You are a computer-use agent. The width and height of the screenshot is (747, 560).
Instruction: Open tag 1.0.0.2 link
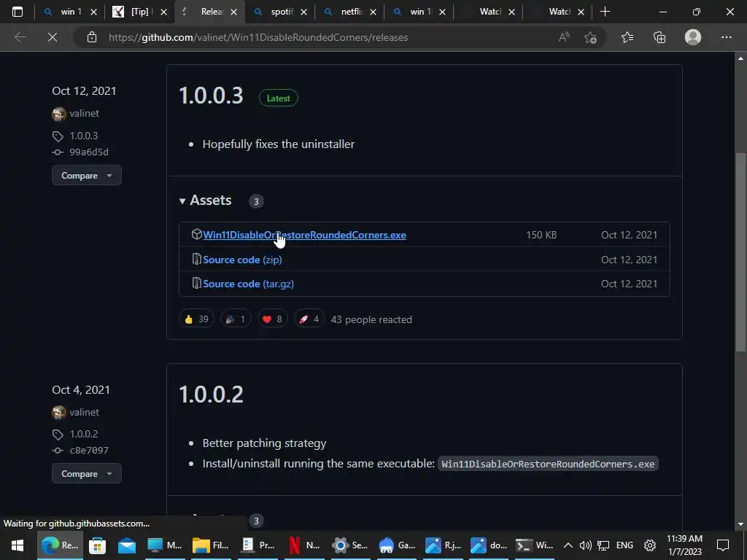84,434
